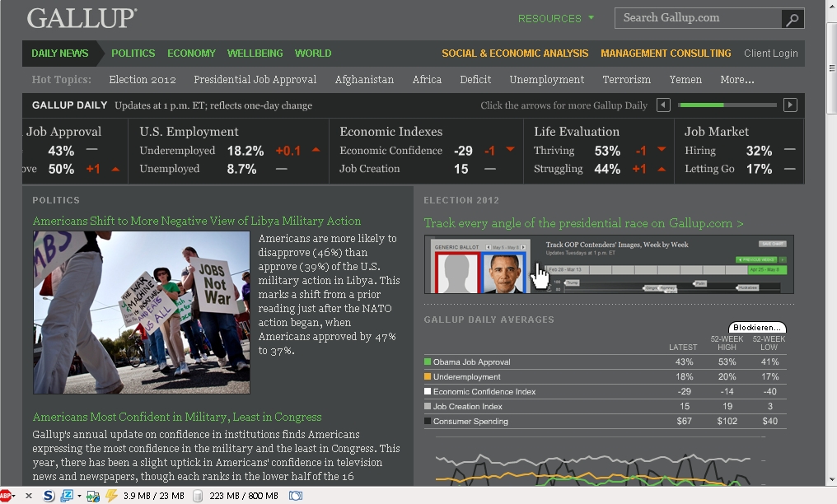Open the Unemployment hot topic
The width and height of the screenshot is (837, 504).
coord(547,79)
